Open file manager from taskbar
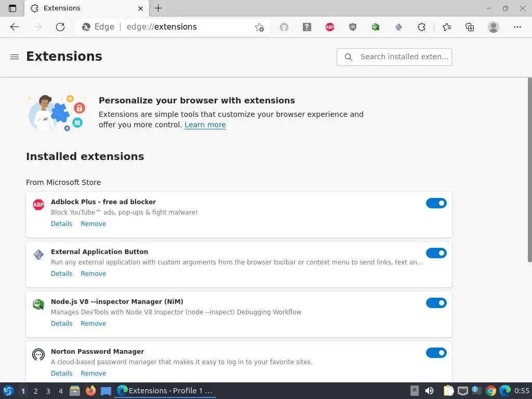Screen dimensions: 532x399 [75, 391]
